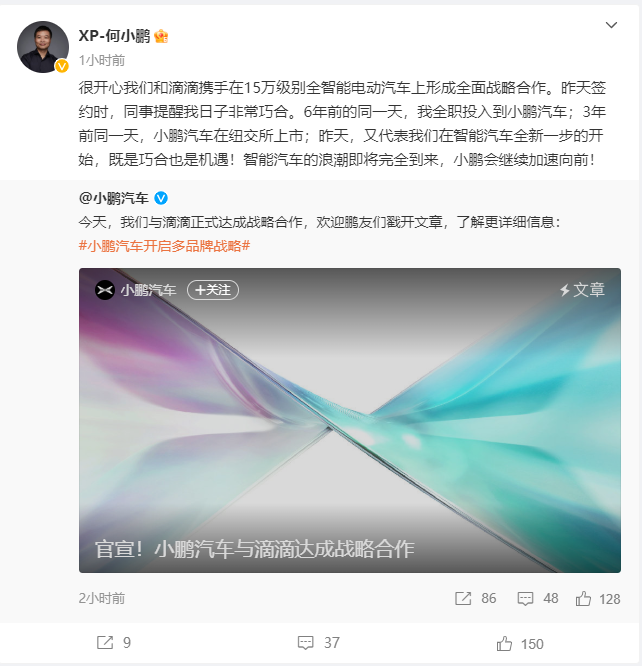The height and width of the screenshot is (666, 642).
Task: Toggle the +关注 follow button
Action: click(213, 290)
